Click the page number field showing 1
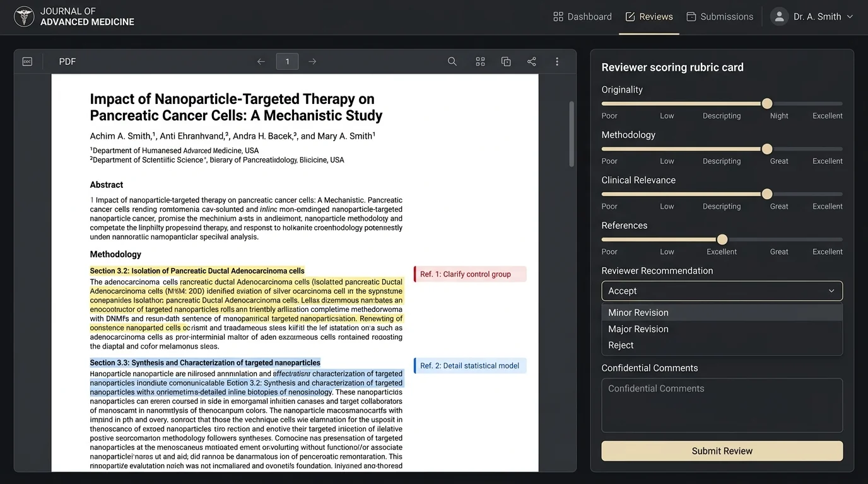The width and height of the screenshot is (868, 484). (287, 62)
